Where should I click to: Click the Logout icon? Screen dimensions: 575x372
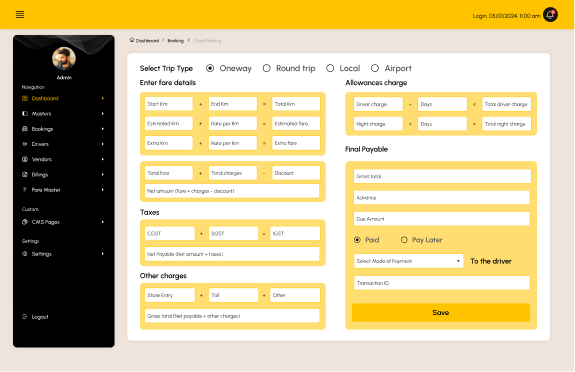pyautogui.click(x=25, y=317)
